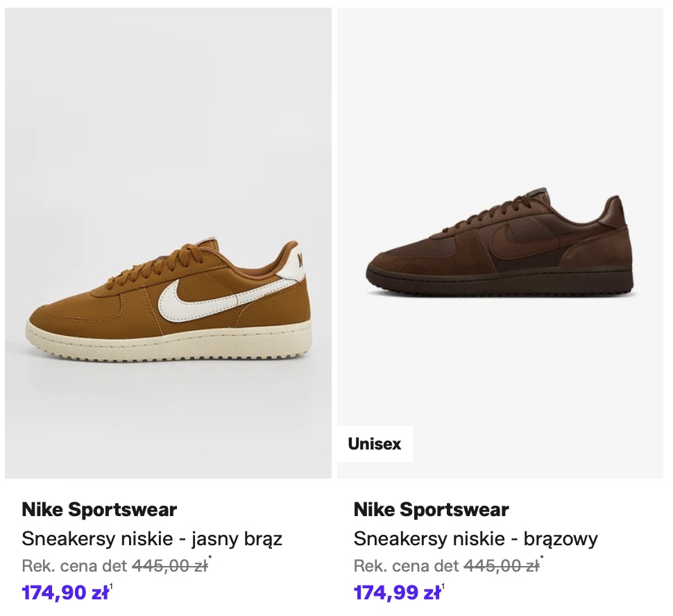This screenshot has width=673, height=616.
Task: Click asterisk after right crossed-out 445,00 zł
Action: click(x=542, y=558)
